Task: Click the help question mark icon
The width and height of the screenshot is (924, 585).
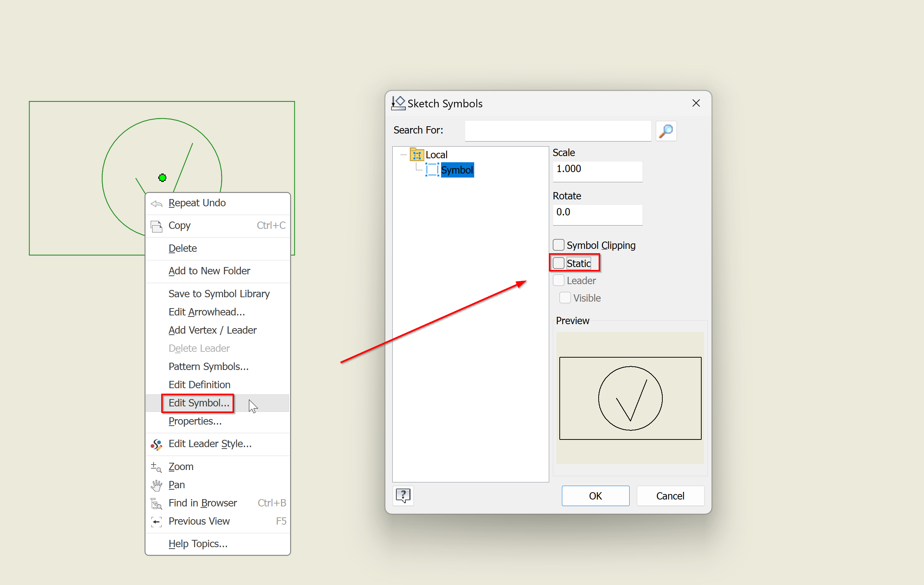Action: (x=403, y=496)
